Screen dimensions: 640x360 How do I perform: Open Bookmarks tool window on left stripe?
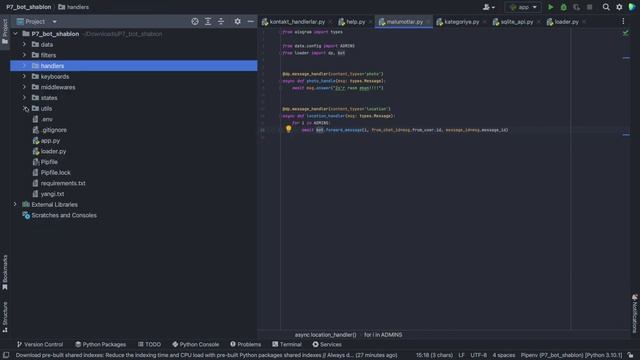(x=5, y=272)
